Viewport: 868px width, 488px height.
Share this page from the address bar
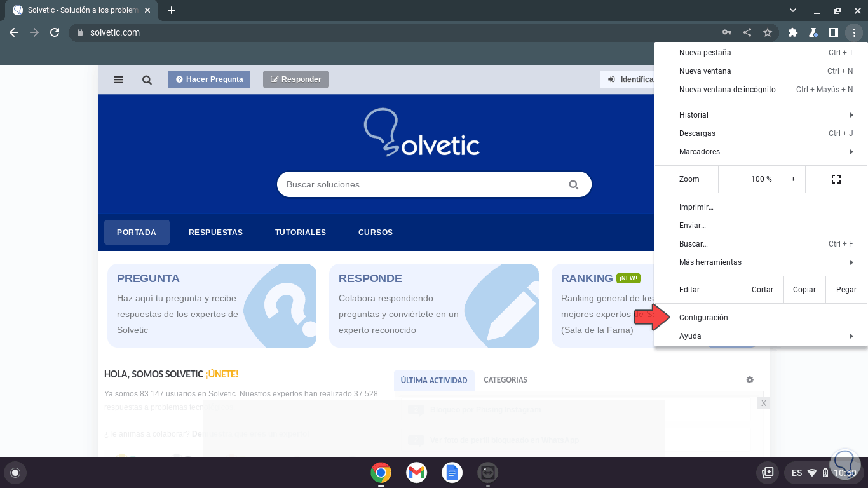pos(747,32)
